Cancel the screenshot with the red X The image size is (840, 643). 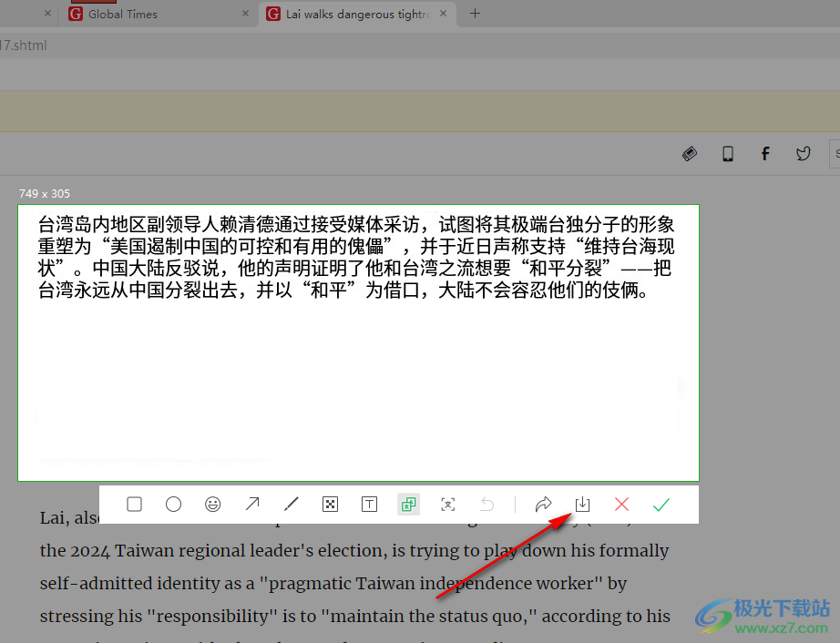tap(621, 504)
